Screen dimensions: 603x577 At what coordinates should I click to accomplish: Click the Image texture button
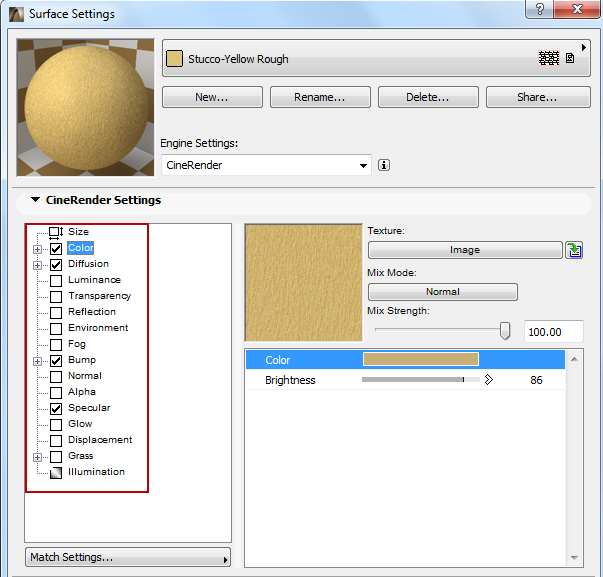pos(465,250)
